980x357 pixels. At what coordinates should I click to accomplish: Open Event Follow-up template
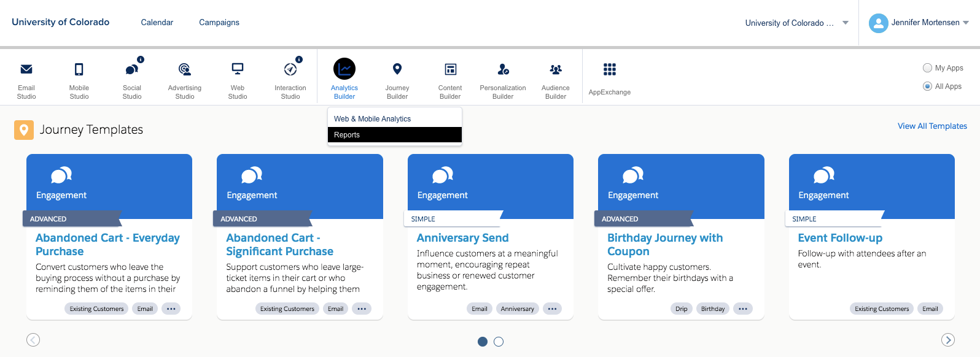pos(840,238)
